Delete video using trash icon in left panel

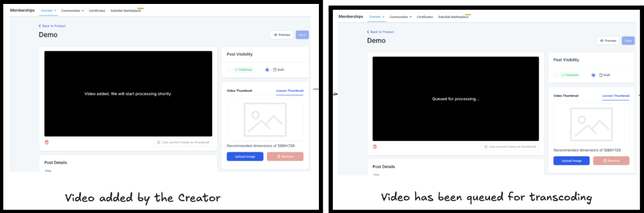point(46,143)
